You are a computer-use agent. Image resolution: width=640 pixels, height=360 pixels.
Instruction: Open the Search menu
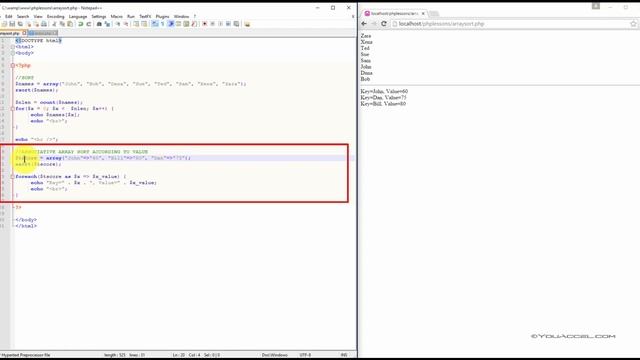click(x=23, y=16)
